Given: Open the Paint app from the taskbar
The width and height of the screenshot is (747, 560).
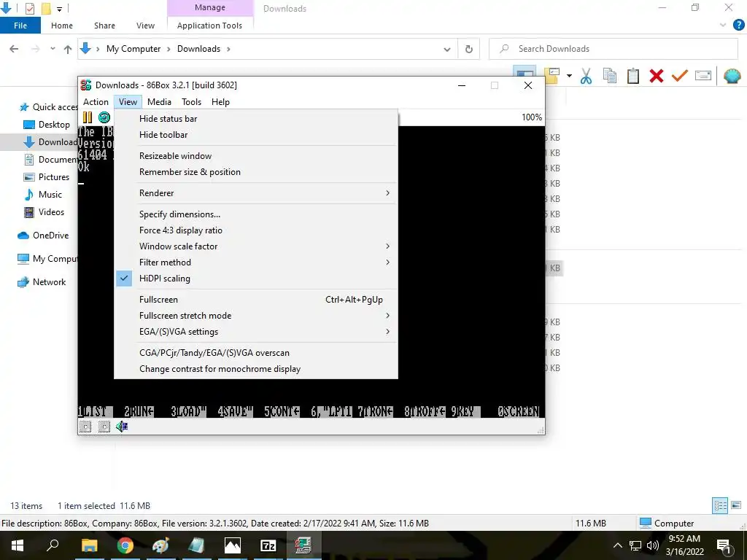Looking at the screenshot, I should (x=161, y=545).
